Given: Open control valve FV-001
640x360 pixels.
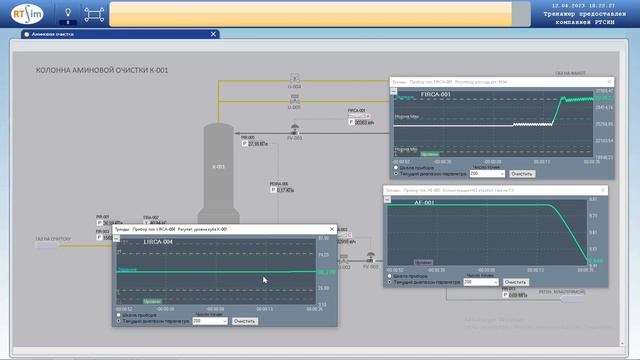Looking at the screenshot, I should pyautogui.click(x=294, y=129).
